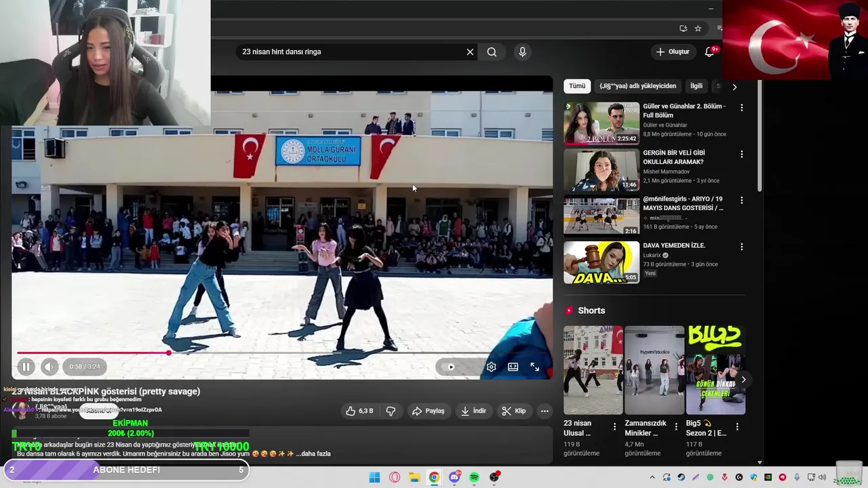
Task: Toggle the autoplay switch
Action: (448, 367)
